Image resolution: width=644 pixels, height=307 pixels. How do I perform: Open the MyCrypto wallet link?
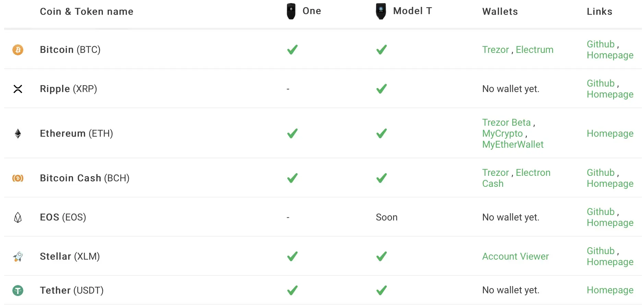click(502, 134)
